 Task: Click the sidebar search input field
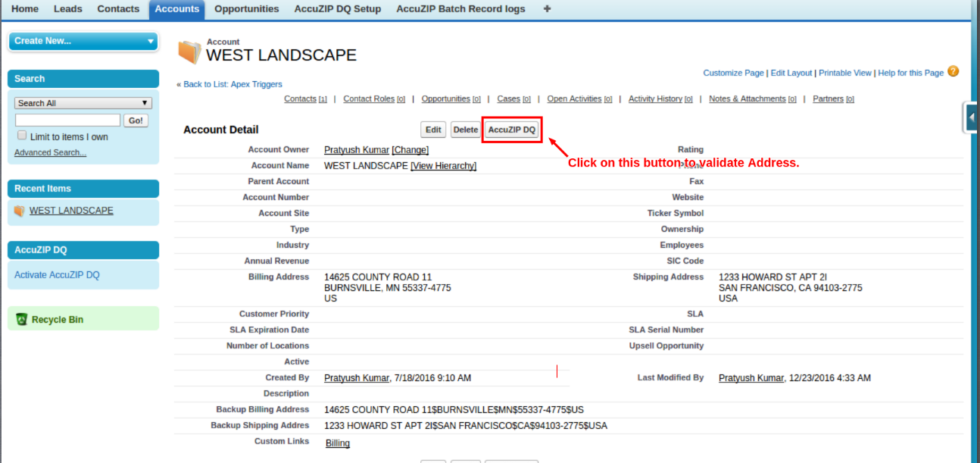pos(68,120)
